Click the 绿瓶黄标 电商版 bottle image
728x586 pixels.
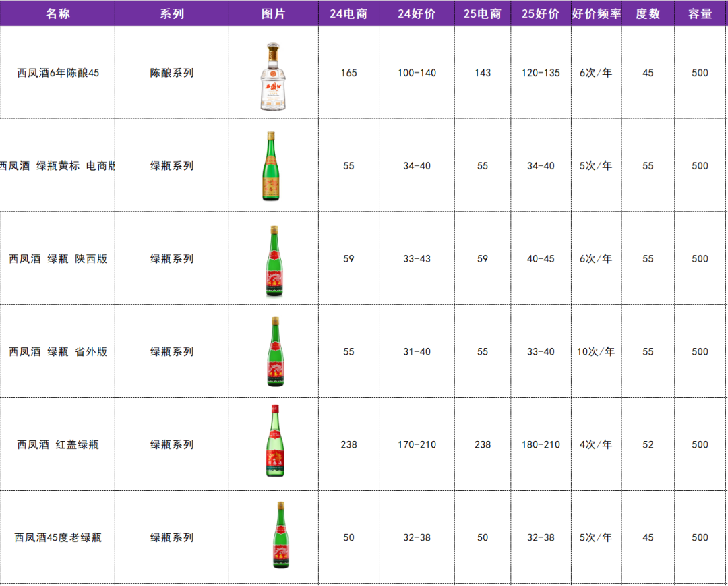(x=271, y=167)
